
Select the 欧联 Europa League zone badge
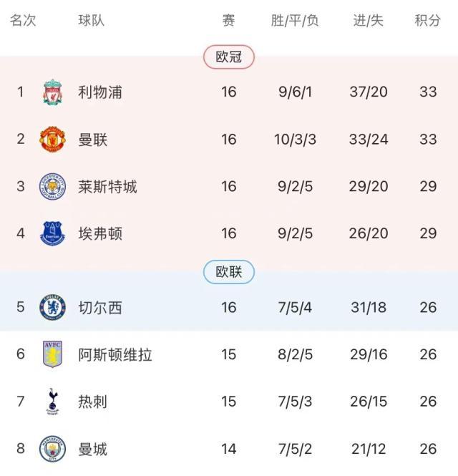click(x=229, y=272)
